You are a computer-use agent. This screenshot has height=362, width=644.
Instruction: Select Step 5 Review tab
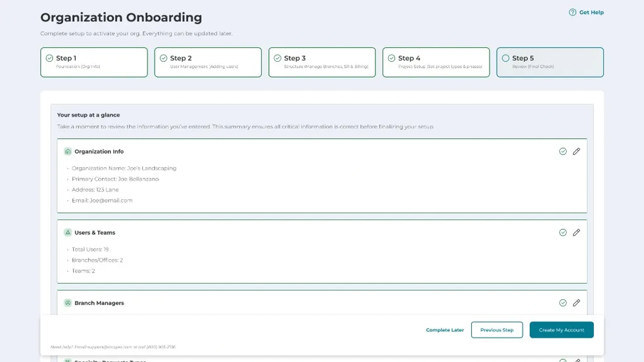coord(550,62)
